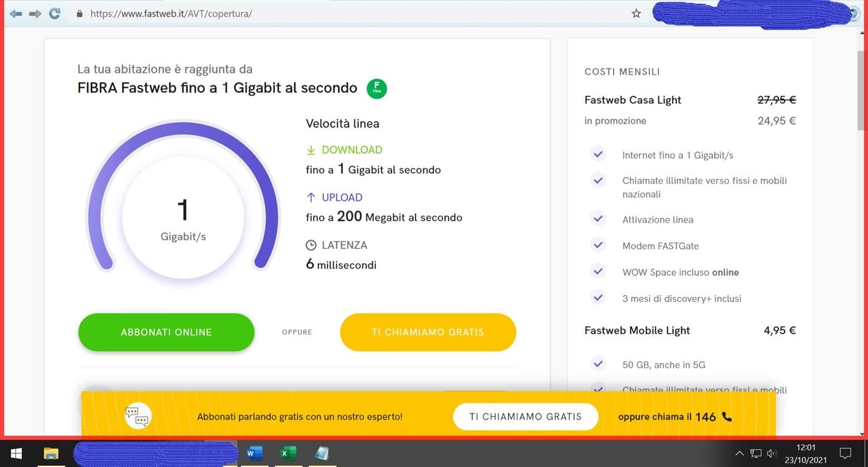
Task: Click the green Fibra badge icon
Action: pyautogui.click(x=376, y=88)
